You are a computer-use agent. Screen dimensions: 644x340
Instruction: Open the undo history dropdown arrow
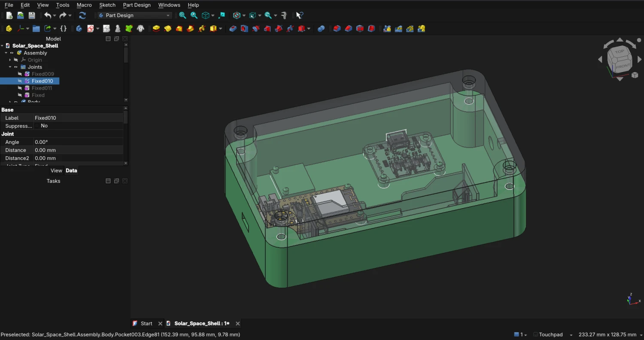click(x=55, y=16)
